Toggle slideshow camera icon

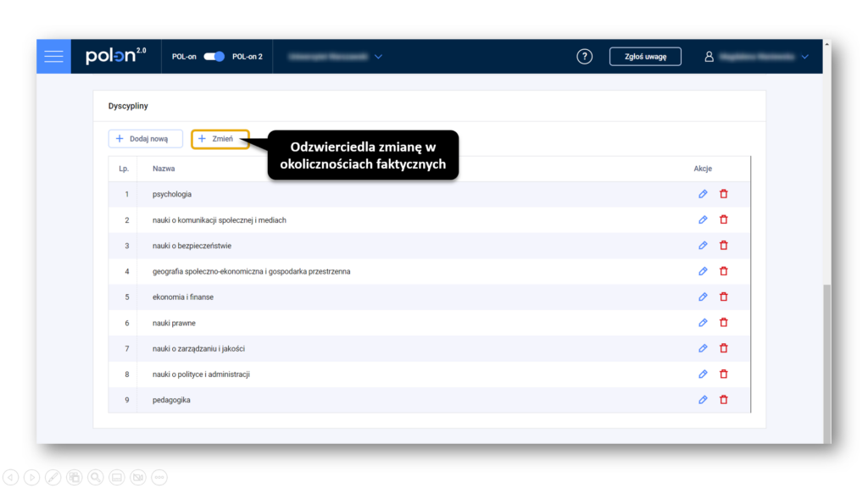tap(138, 477)
